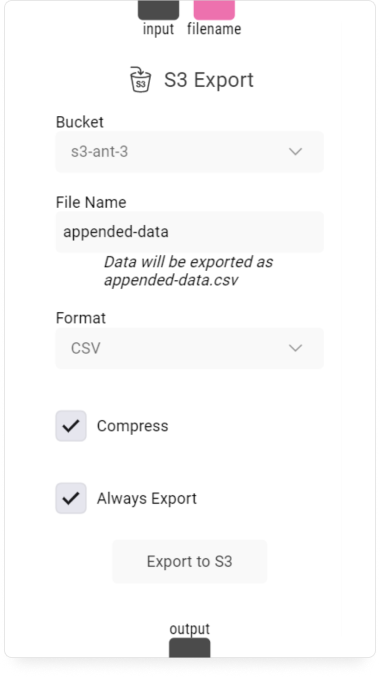380x678 pixels.
Task: Open the Format dropdown showing CSV
Action: click(189, 348)
